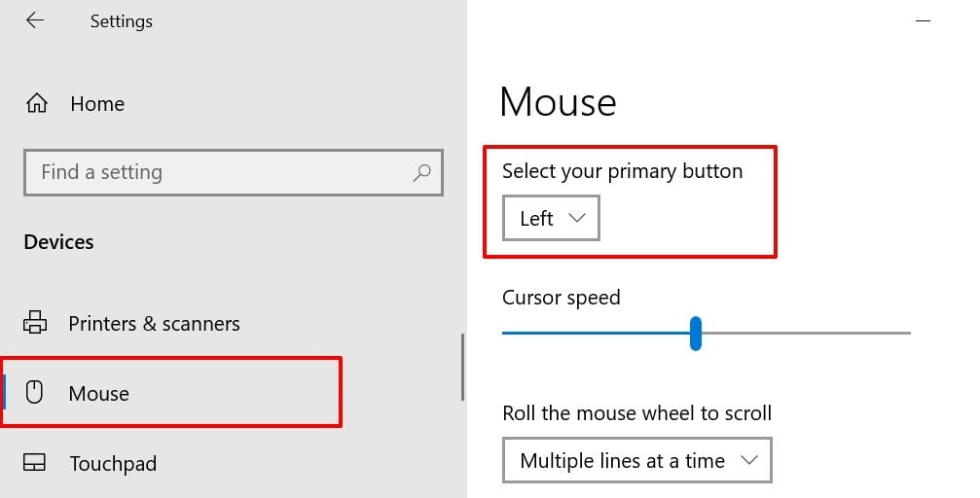980x498 pixels.
Task: Open the Multiple lines at a time dropdown
Action: pos(636,460)
